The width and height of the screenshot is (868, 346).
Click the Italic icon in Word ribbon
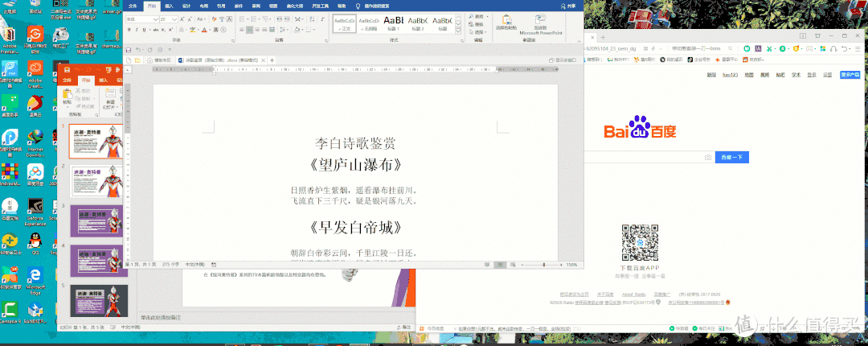click(137, 30)
